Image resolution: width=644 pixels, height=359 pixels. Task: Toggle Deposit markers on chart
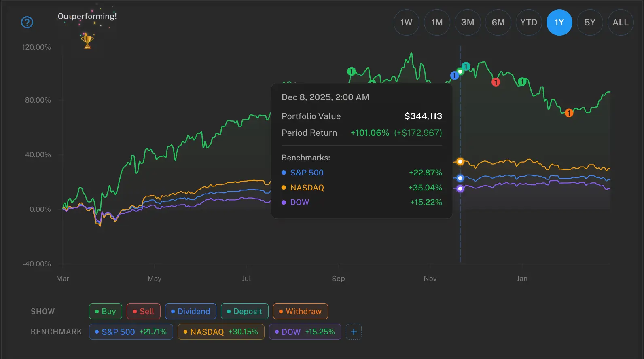(x=245, y=311)
